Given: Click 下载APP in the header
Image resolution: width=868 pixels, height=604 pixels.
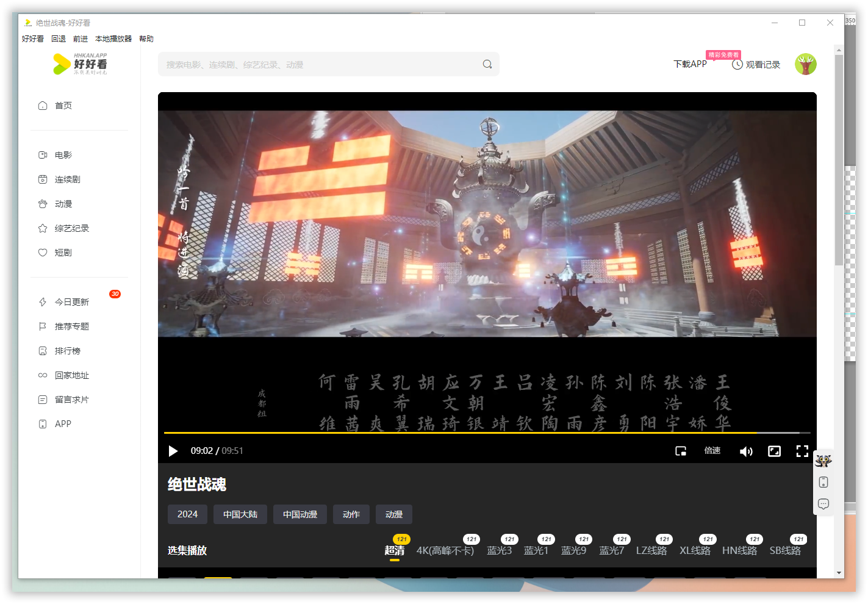Looking at the screenshot, I should pyautogui.click(x=690, y=64).
